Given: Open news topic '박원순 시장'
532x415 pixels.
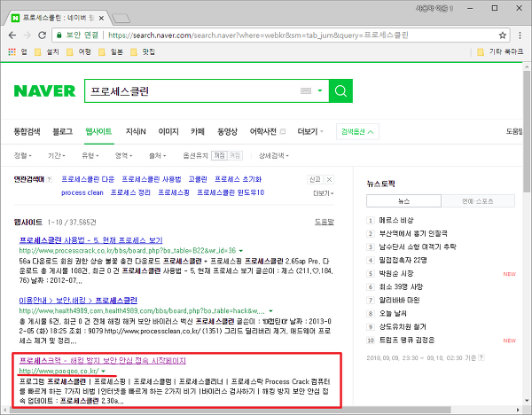Looking at the screenshot, I should tap(396, 273).
